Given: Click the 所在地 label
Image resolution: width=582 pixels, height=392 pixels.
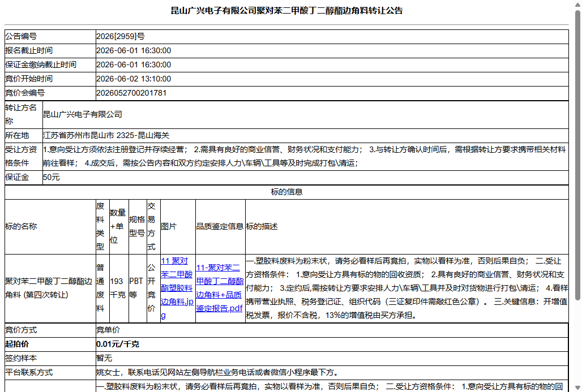Looking at the screenshot, I should pos(17,136).
